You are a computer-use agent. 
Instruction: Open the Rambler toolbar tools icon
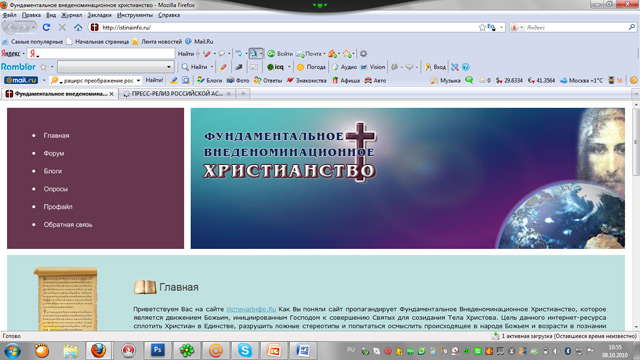pyautogui.click(x=455, y=67)
